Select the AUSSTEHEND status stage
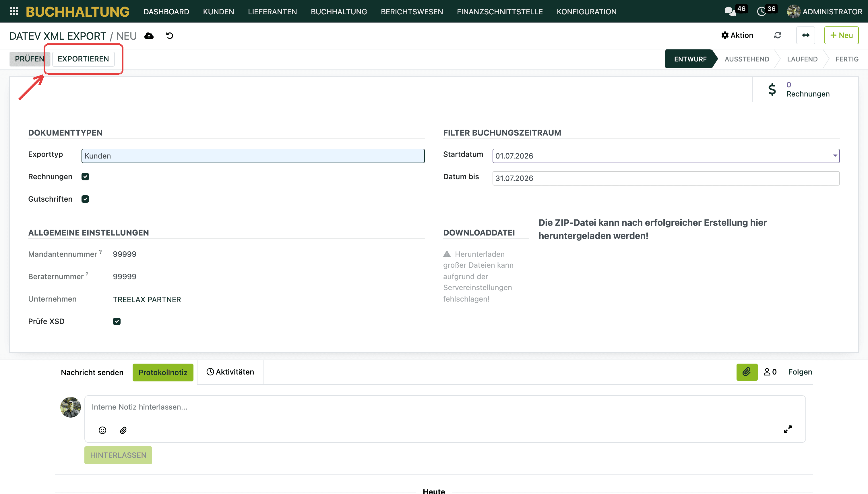 (x=747, y=59)
